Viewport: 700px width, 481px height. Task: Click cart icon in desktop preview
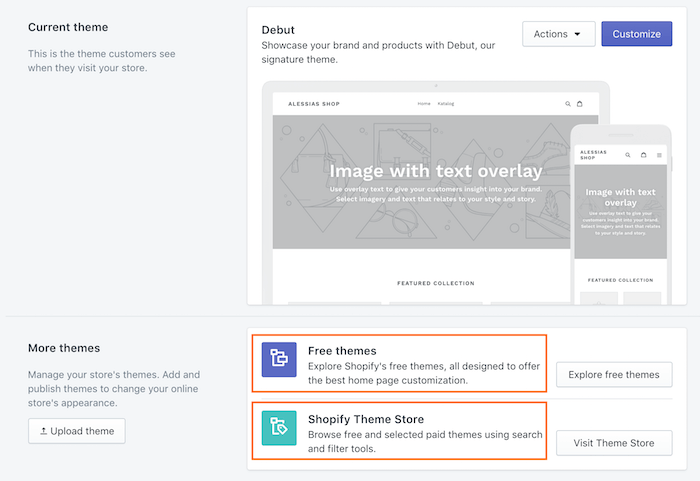579,104
